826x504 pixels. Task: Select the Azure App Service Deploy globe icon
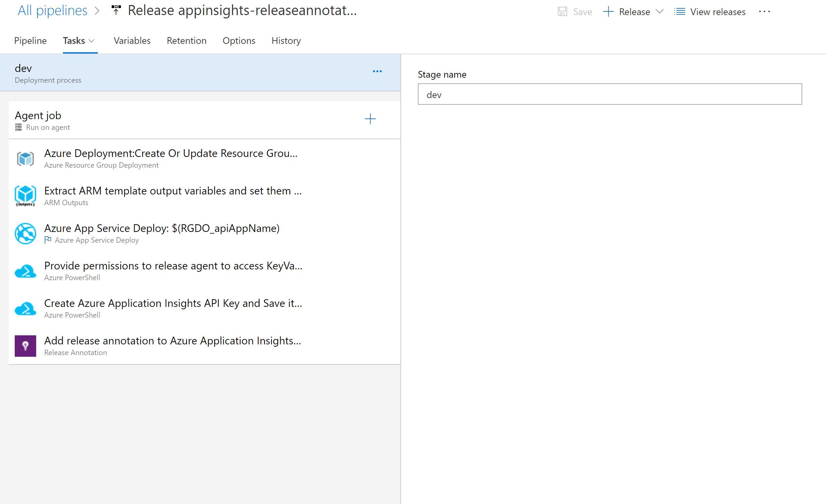point(25,234)
